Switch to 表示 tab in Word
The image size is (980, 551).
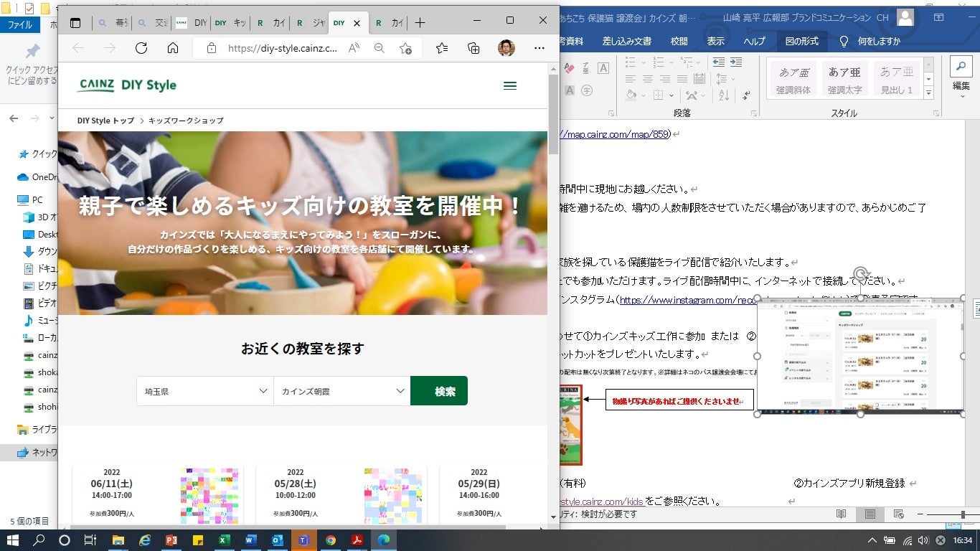(716, 41)
